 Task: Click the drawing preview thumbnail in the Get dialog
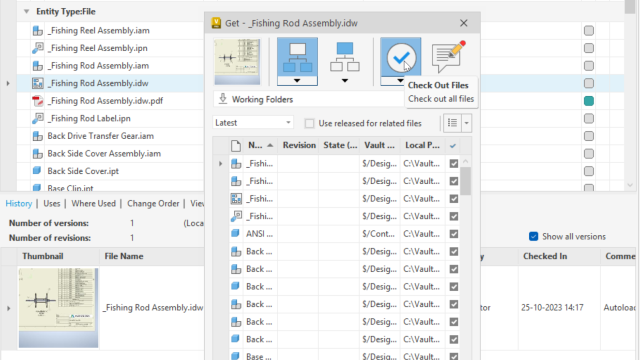(237, 62)
